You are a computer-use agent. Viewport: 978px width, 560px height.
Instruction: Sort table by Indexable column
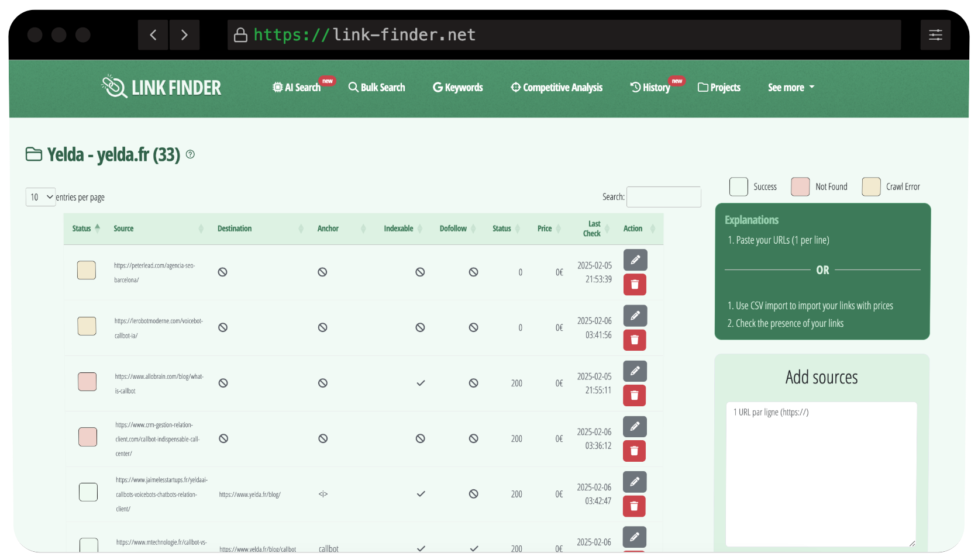tap(403, 229)
